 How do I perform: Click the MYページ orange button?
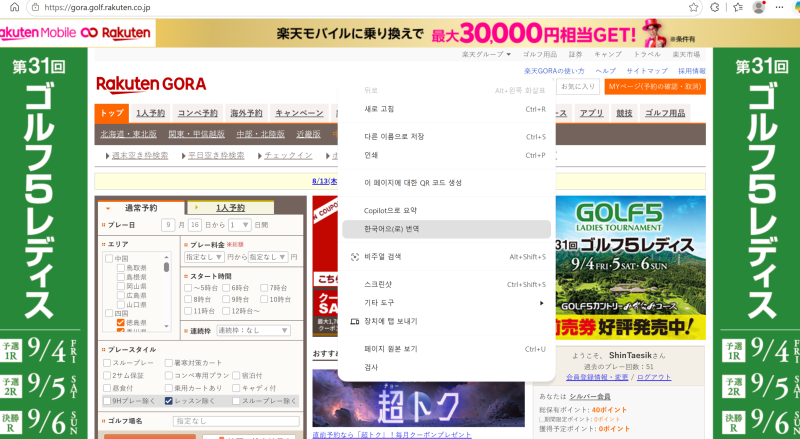pyautogui.click(x=655, y=87)
